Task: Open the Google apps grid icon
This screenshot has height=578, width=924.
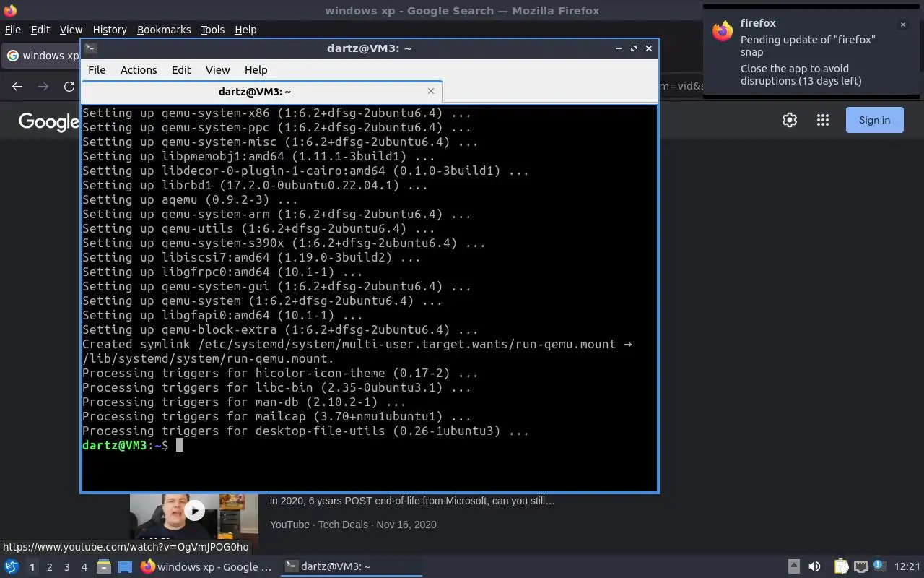Action: (x=823, y=121)
